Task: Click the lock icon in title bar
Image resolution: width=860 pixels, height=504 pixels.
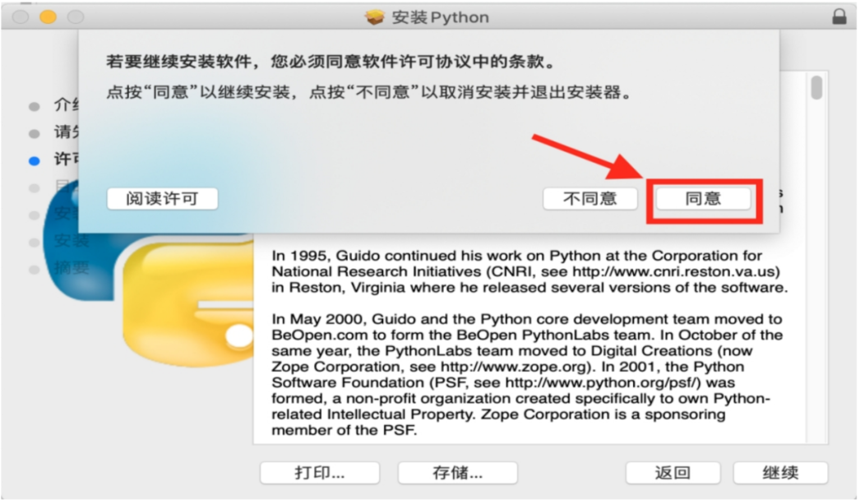Action: coord(839,16)
